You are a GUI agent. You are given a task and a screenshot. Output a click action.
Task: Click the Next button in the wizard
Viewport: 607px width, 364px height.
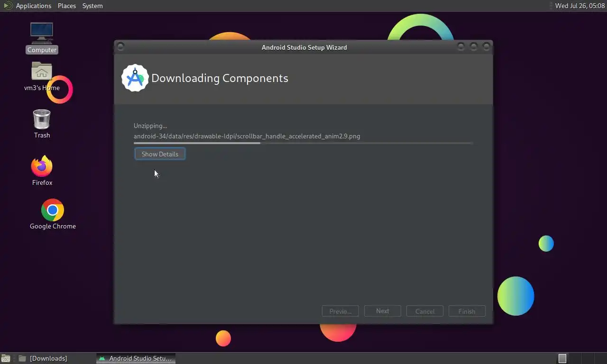tap(383, 311)
